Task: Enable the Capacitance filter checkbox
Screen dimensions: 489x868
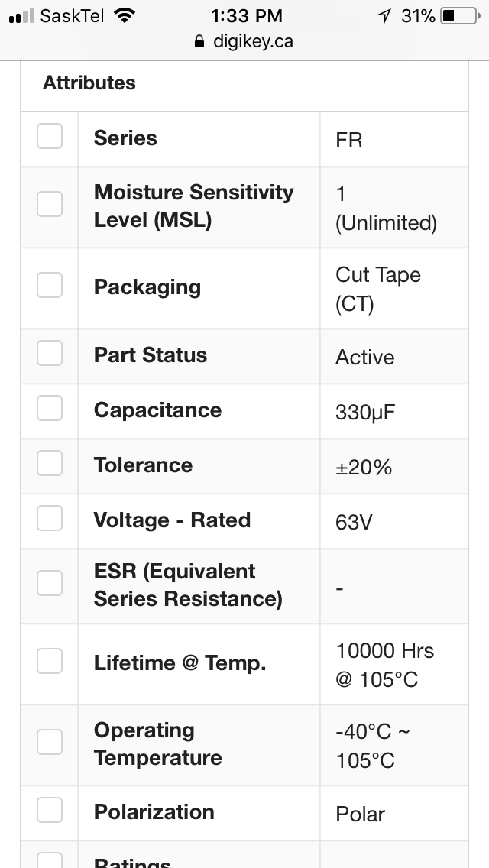Action: pyautogui.click(x=50, y=408)
